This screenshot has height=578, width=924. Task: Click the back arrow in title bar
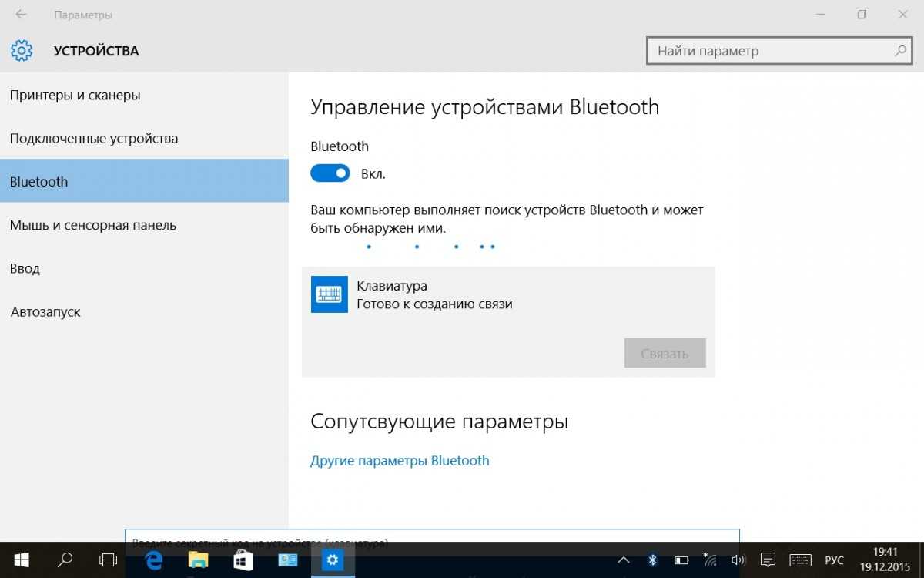(22, 15)
